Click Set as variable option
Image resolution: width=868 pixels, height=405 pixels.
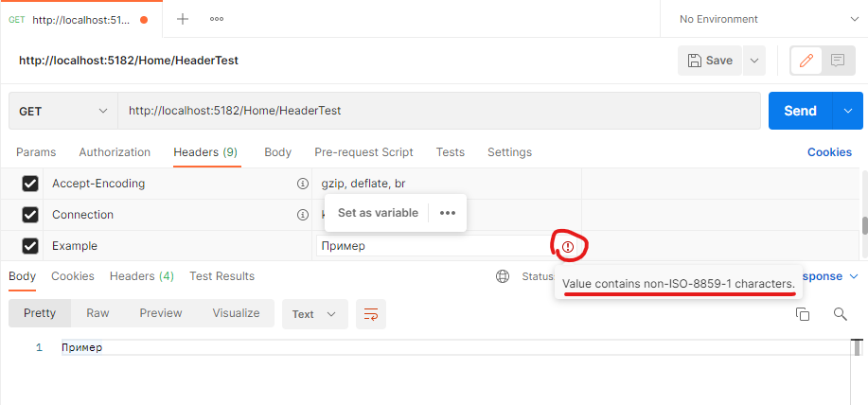[378, 213]
